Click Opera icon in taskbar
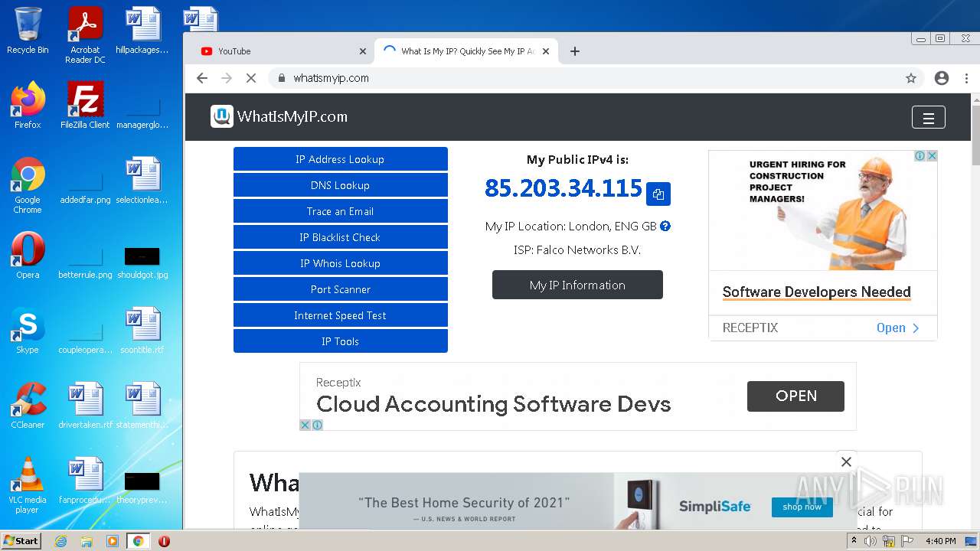This screenshot has width=980, height=551. [164, 541]
